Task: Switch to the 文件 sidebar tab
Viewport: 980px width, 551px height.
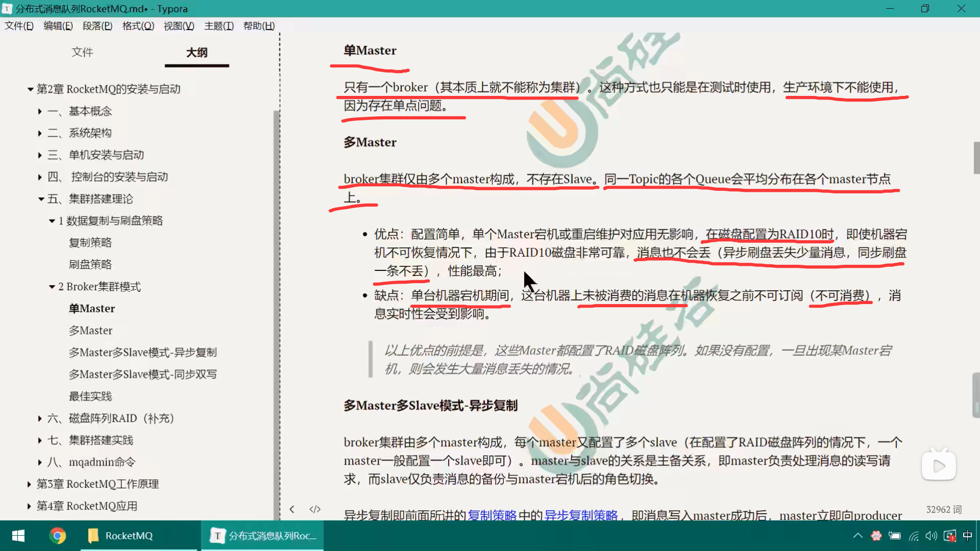Action: [82, 52]
